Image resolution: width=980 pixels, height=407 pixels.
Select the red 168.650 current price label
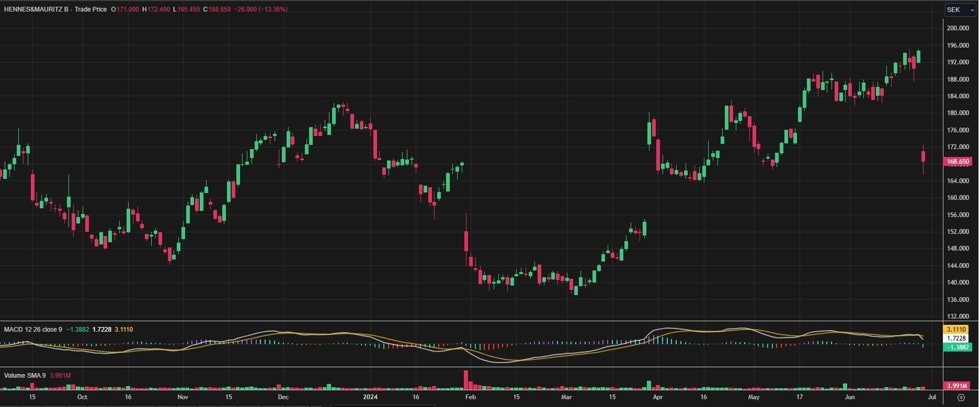coord(959,162)
